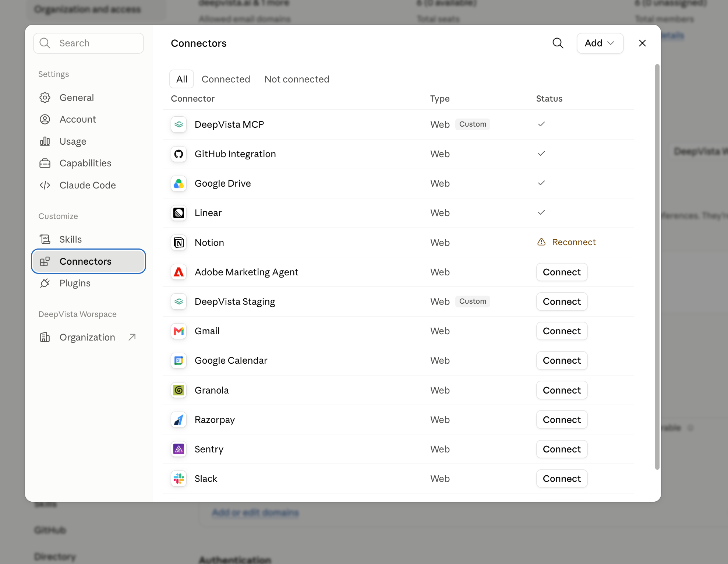Screen dimensions: 728x564
Task: Click the checkmark status for Linear
Action: coord(541,212)
